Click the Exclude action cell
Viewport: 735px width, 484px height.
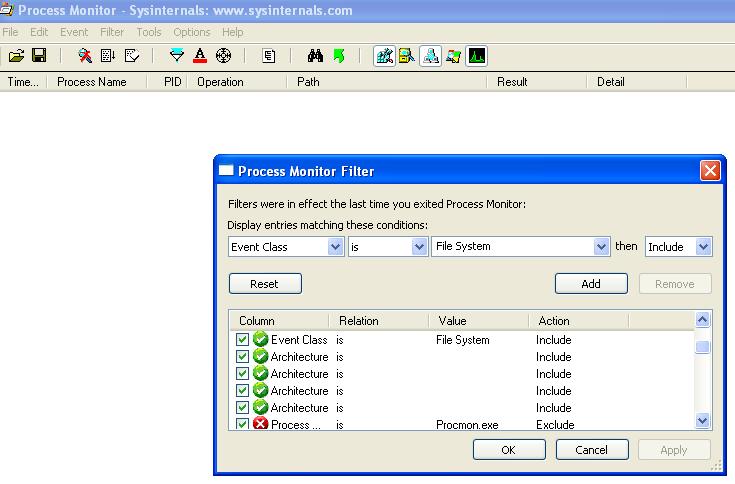click(555, 424)
